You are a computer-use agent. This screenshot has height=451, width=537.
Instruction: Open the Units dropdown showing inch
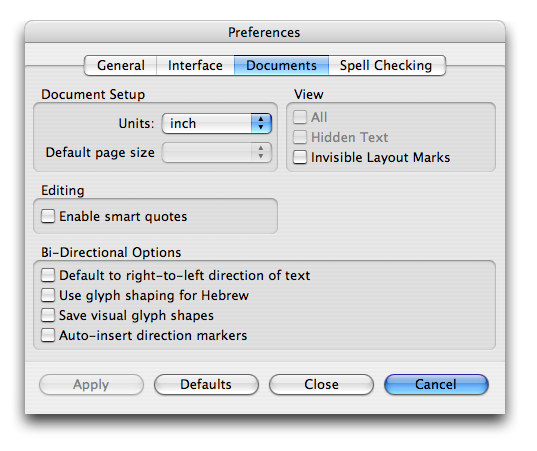tap(217, 123)
